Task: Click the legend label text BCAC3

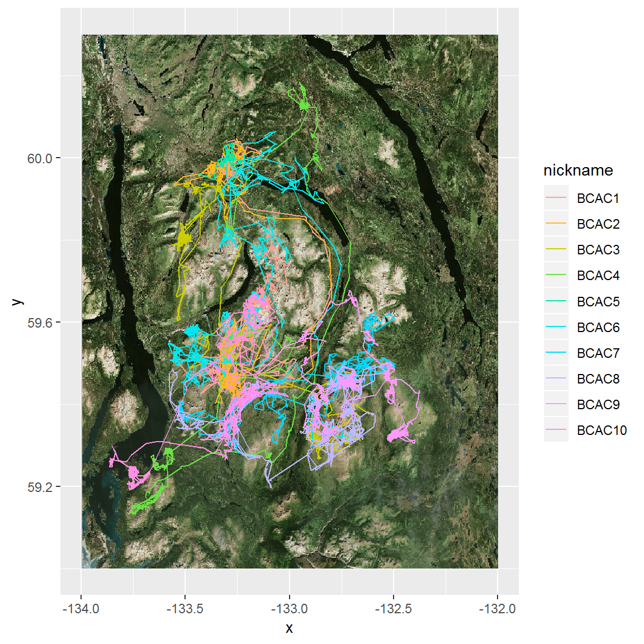Action: pyautogui.click(x=598, y=250)
